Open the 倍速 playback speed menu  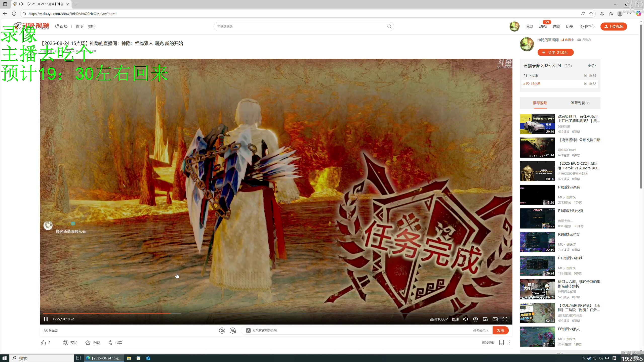point(455,319)
